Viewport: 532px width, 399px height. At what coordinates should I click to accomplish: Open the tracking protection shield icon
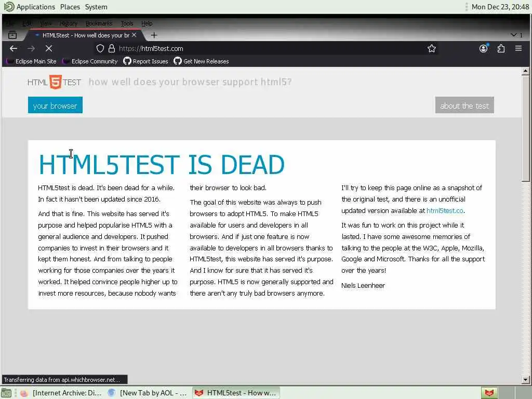[x=100, y=48]
